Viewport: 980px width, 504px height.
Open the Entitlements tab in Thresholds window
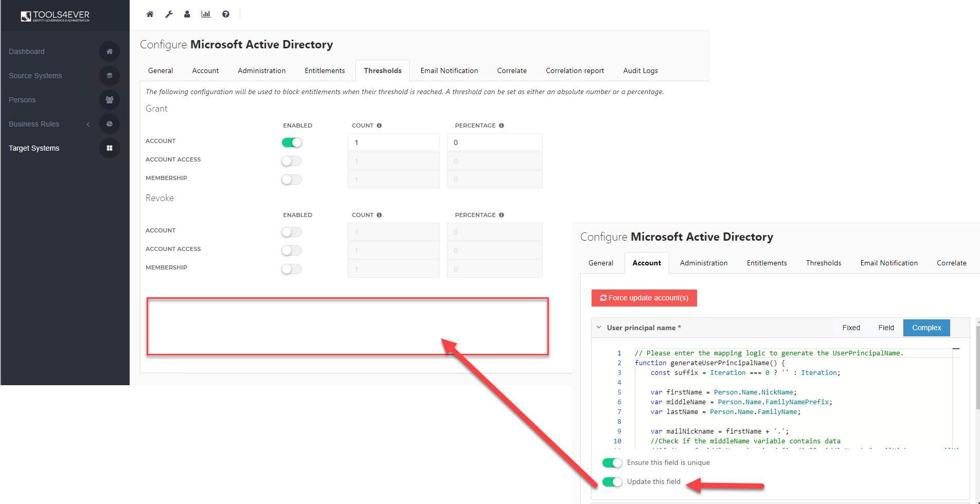325,70
